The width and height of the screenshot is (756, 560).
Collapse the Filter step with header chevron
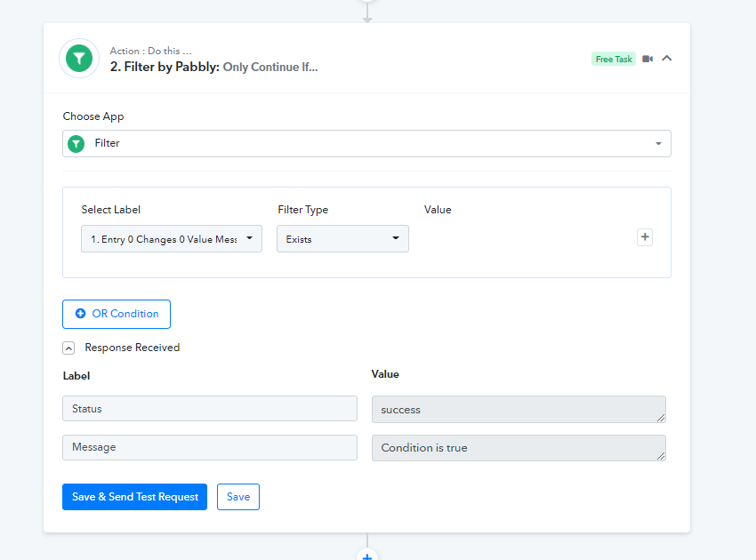click(667, 59)
